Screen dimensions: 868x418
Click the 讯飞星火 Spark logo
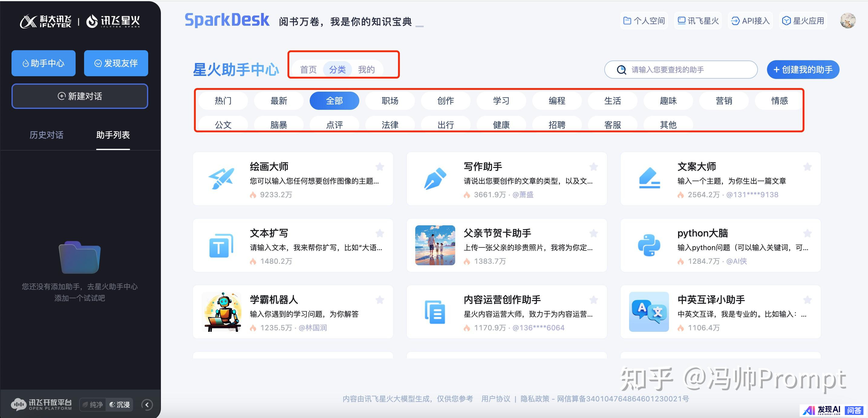(113, 21)
